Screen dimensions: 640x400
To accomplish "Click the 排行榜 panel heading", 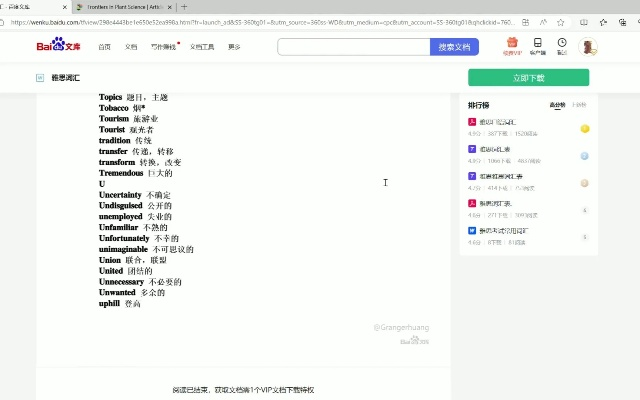I will point(478,105).
